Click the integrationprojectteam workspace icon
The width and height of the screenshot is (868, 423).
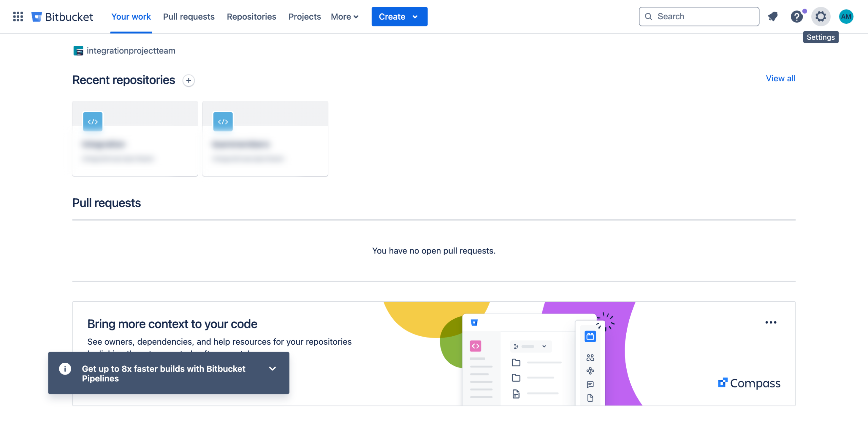pyautogui.click(x=78, y=51)
